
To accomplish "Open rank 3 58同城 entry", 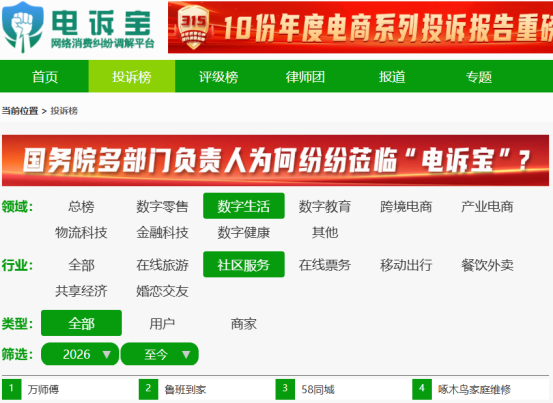I will pyautogui.click(x=318, y=390).
